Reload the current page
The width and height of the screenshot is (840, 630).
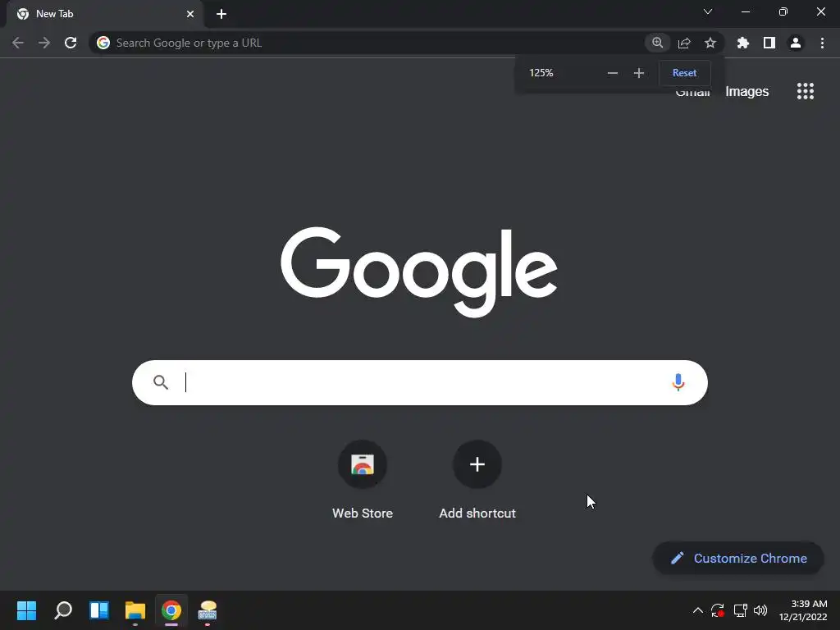(x=71, y=43)
